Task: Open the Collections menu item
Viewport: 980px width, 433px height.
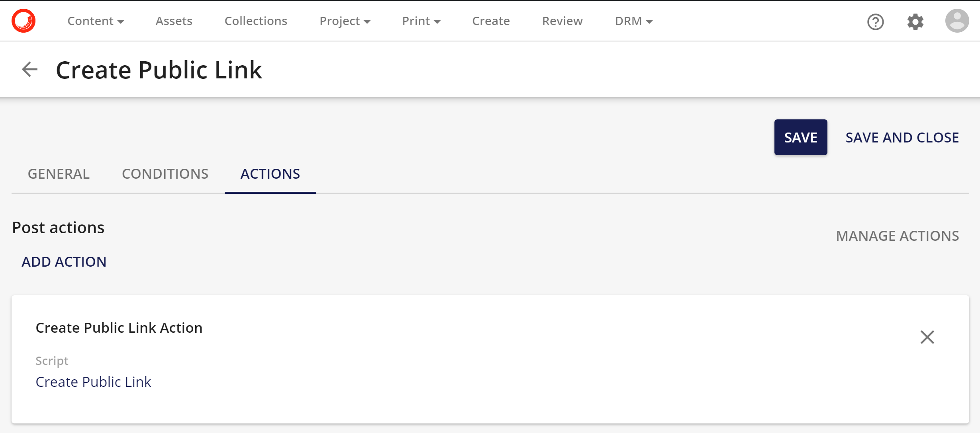Action: click(256, 21)
